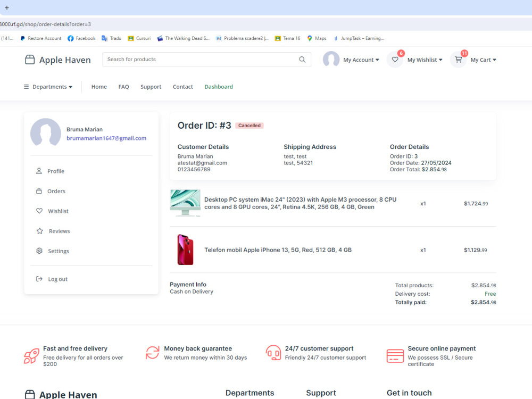Click the Log out arrow icon
Image resolution: width=532 pixels, height=399 pixels.
coord(39,279)
